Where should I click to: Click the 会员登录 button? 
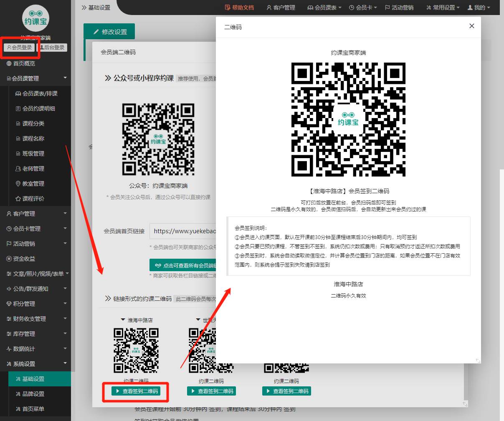[20, 48]
